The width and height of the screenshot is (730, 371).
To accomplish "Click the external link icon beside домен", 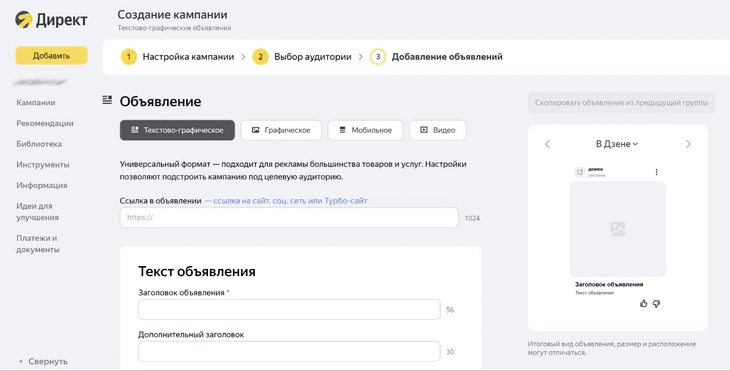I will click(x=580, y=172).
